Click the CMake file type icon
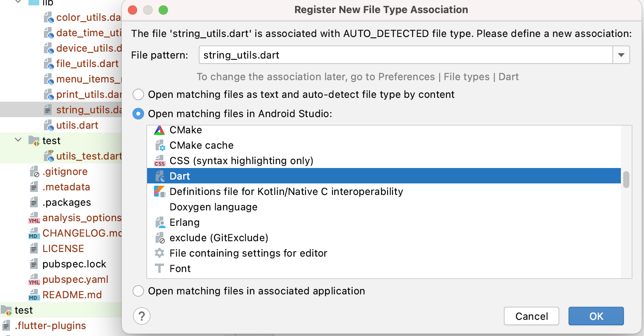The image size is (644, 336). (159, 130)
